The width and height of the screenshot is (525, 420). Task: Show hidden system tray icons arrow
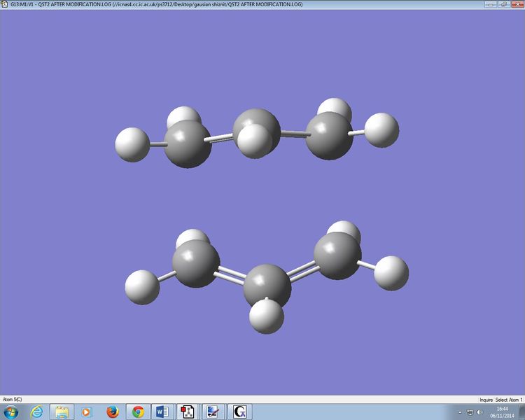pyautogui.click(x=460, y=412)
